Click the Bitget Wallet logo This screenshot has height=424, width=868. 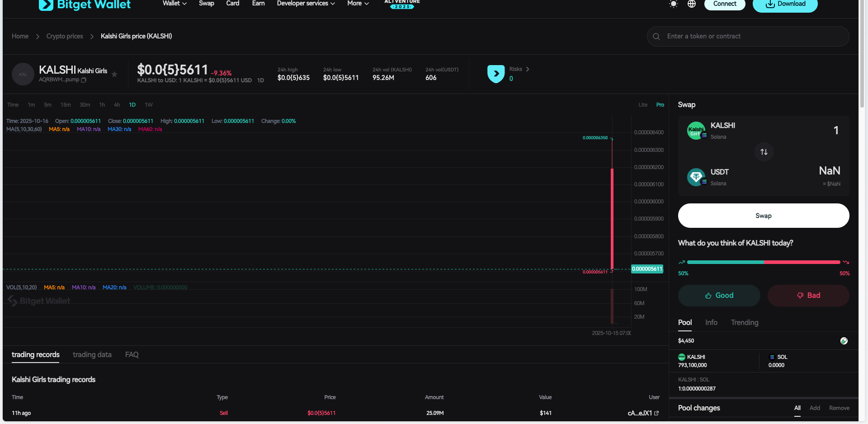coord(85,5)
